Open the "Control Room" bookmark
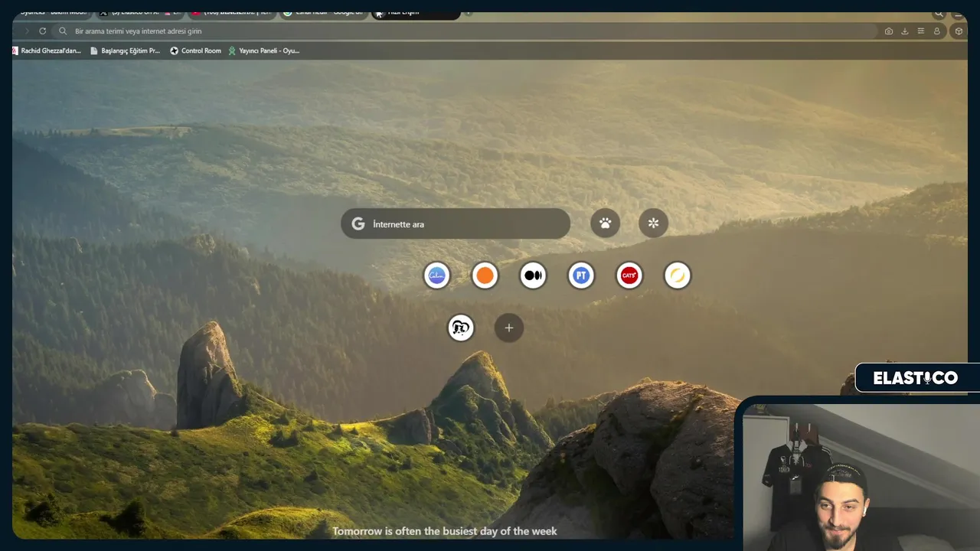The image size is (980, 551). coord(195,51)
